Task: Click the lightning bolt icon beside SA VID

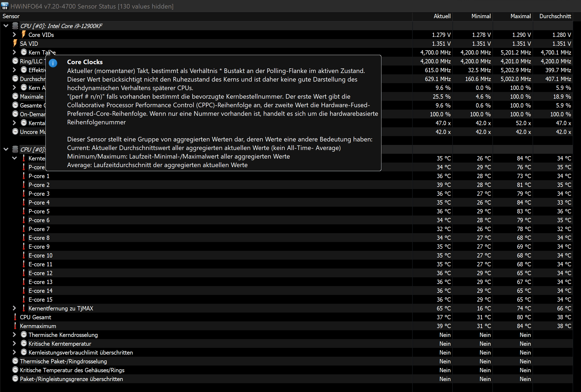Action: click(x=15, y=43)
